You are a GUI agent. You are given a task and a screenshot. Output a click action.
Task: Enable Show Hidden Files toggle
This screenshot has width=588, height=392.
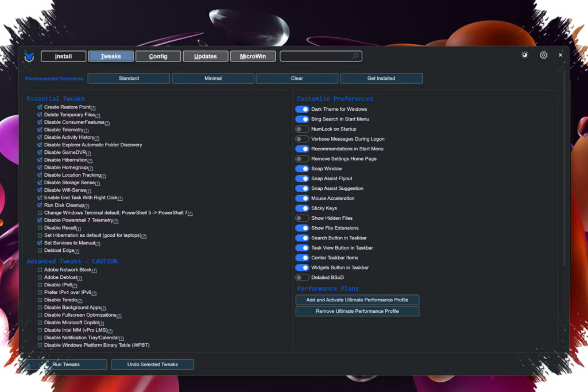click(302, 218)
